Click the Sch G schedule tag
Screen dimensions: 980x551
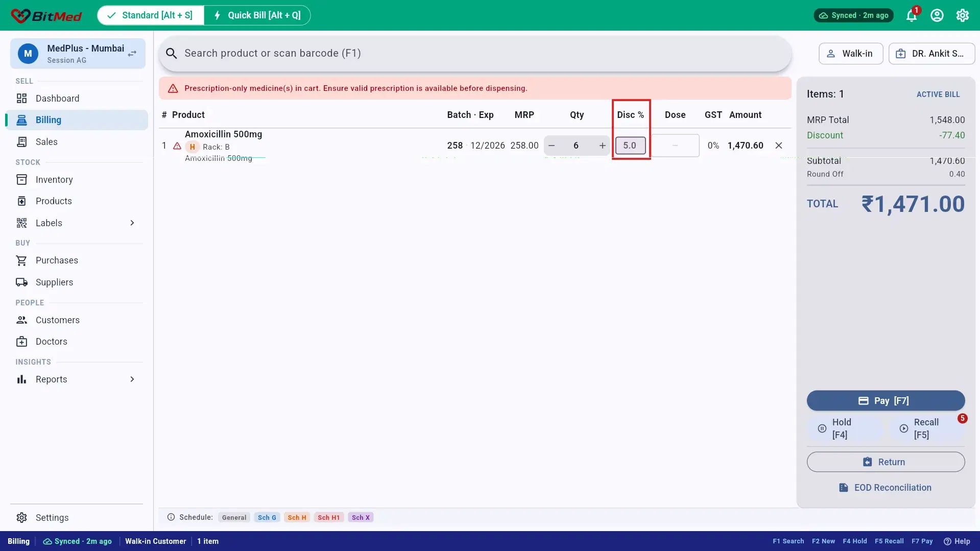[267, 517]
